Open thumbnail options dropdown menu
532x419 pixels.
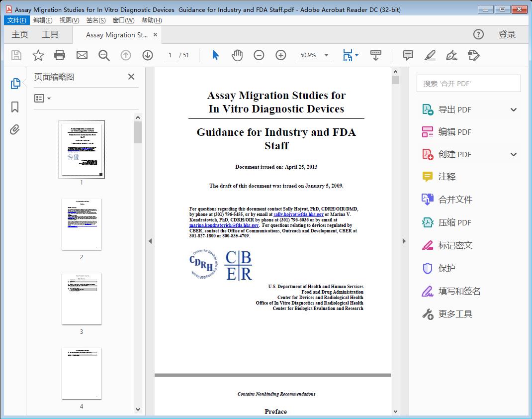[42, 99]
